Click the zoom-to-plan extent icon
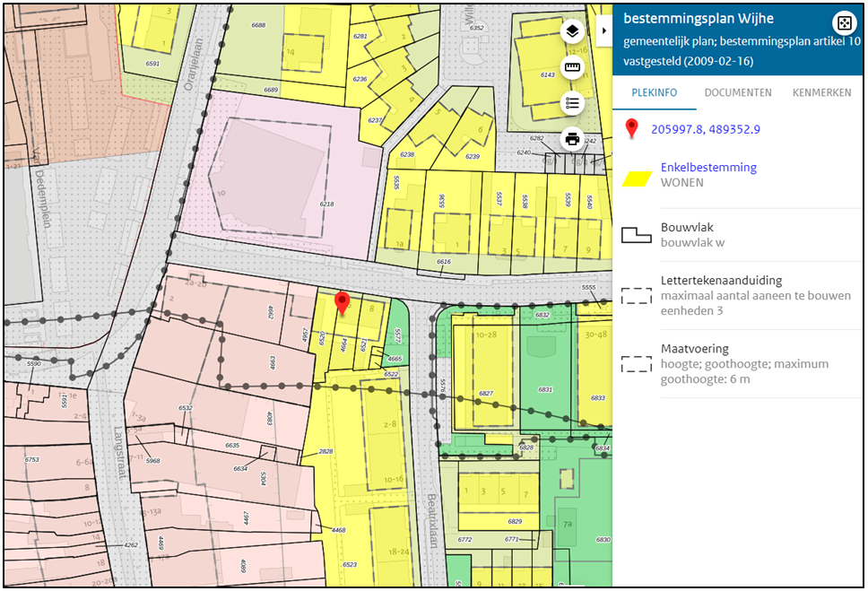Viewport: 868px width, 591px height. click(x=844, y=22)
